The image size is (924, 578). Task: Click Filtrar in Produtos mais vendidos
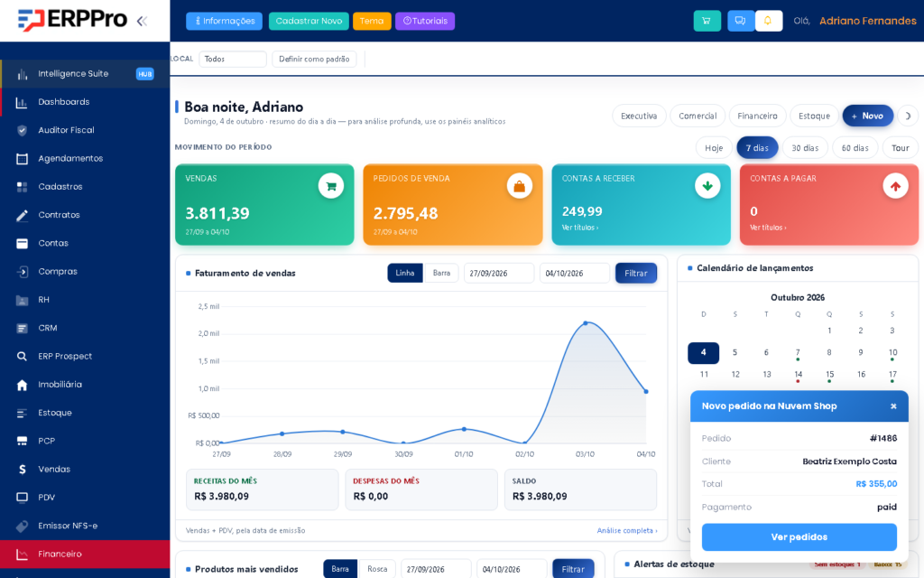pos(573,569)
